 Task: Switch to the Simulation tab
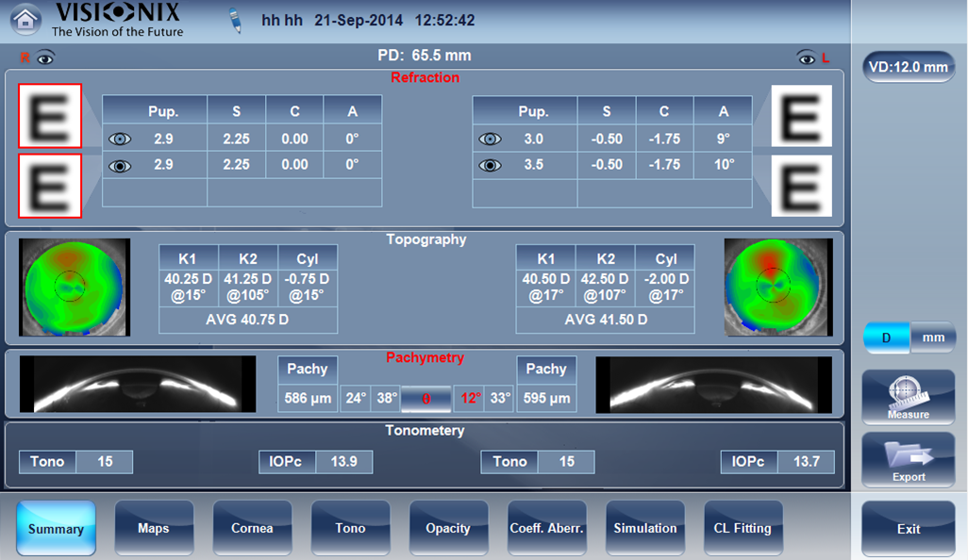coord(645,528)
